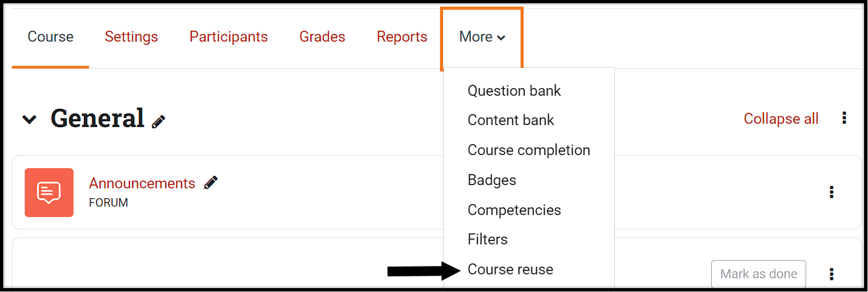Open the Reports tab

point(402,37)
